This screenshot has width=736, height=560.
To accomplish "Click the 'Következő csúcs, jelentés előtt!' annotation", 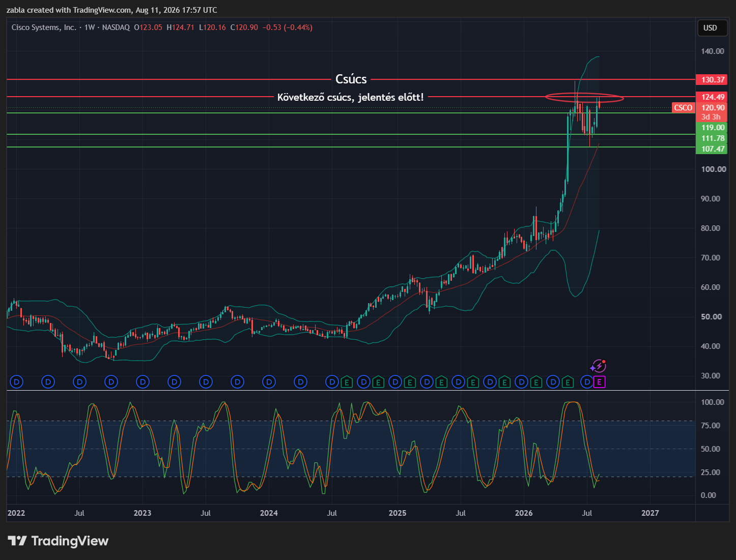I will 350,97.
